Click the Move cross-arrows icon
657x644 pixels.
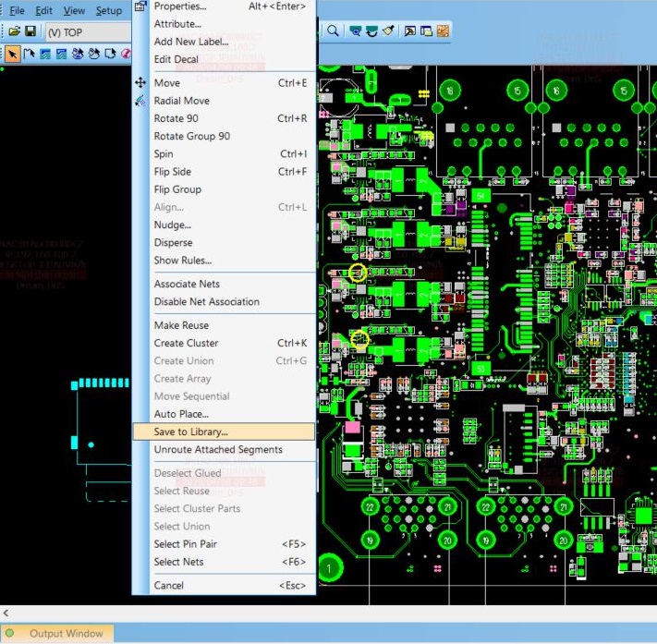(140, 82)
